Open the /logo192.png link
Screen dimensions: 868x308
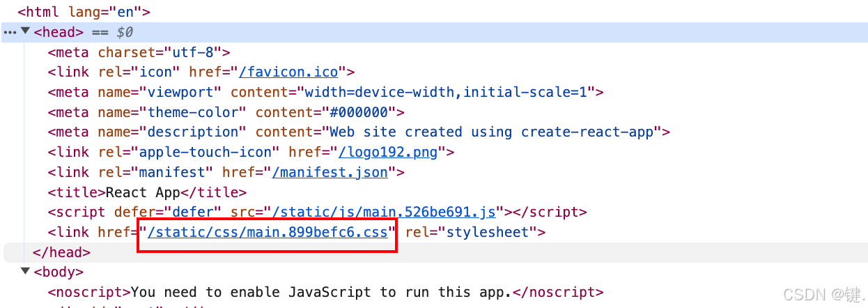(388, 152)
